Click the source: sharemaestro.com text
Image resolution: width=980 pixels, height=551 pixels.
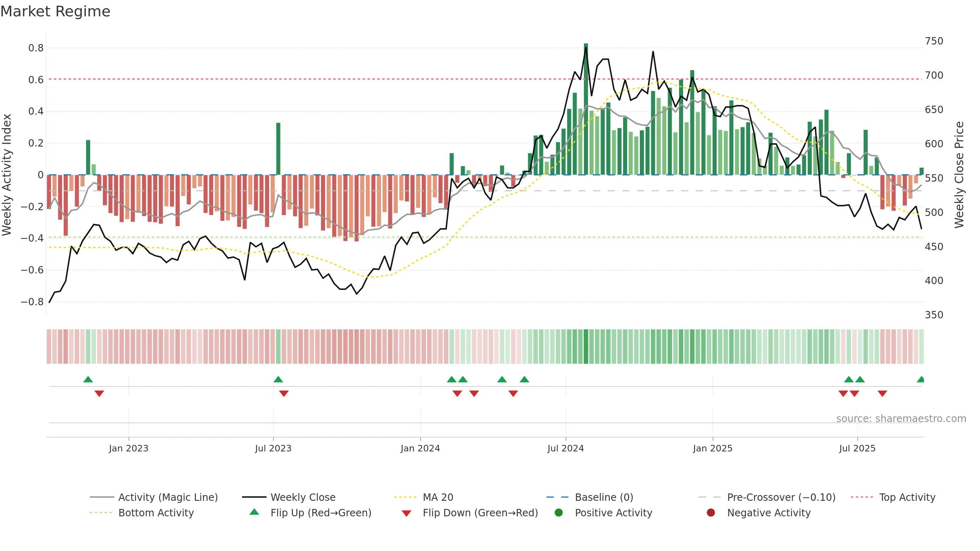tap(901, 418)
